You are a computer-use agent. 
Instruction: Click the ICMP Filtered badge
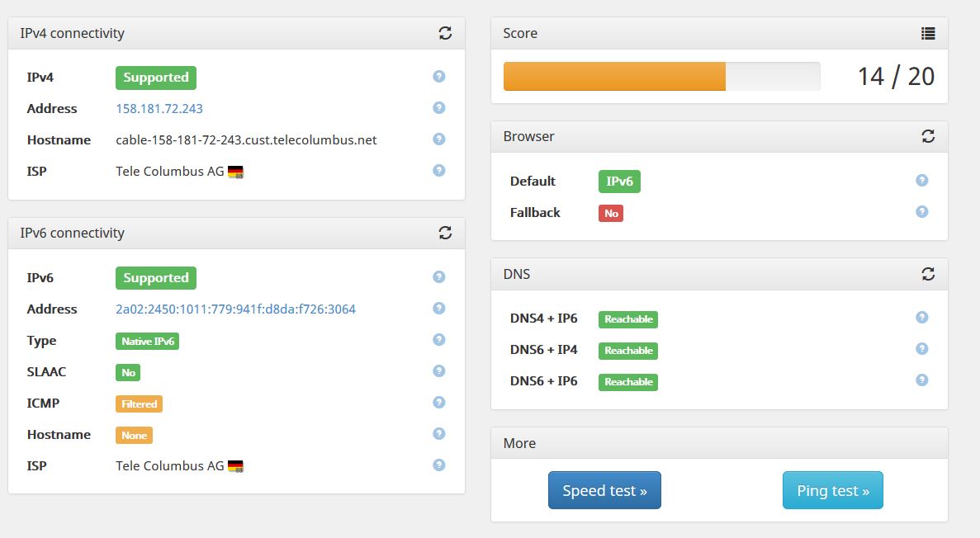pyautogui.click(x=139, y=404)
